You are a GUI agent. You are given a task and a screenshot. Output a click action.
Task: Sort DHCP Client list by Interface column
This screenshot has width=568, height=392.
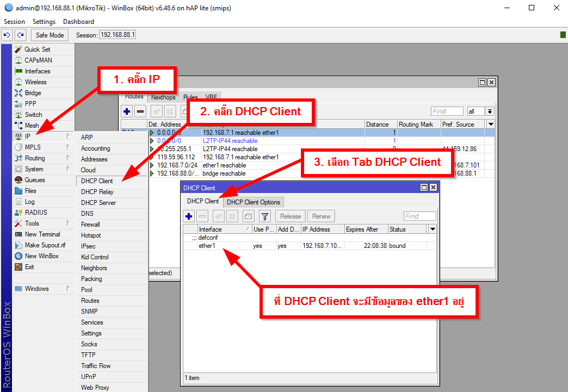(x=225, y=229)
